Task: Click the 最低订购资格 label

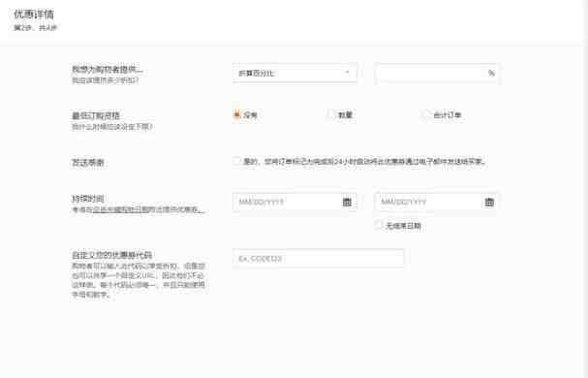Action: tap(96, 115)
